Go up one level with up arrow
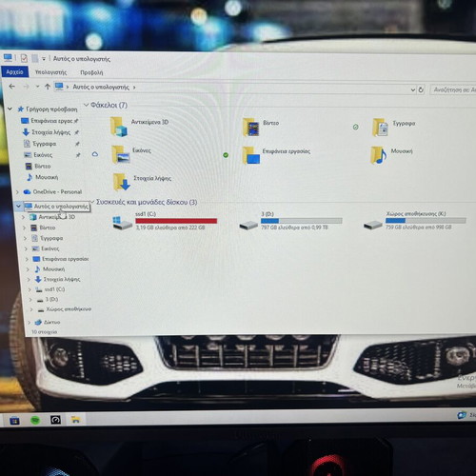 tap(48, 87)
